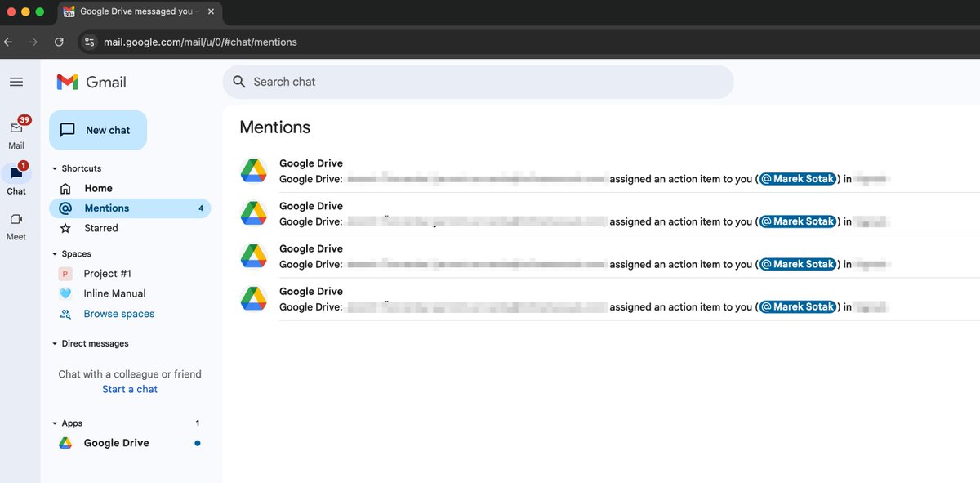Screen dimensions: 980x483
Task: Click the Inline Manual heart icon
Action: click(x=65, y=293)
